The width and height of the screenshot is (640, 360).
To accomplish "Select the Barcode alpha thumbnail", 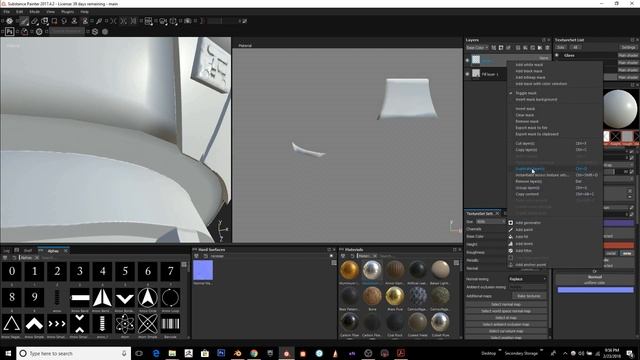I will coord(170,324).
